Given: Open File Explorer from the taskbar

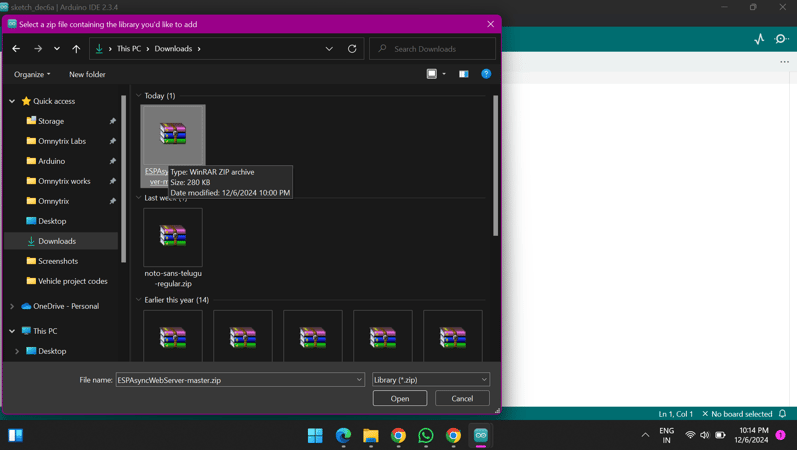Looking at the screenshot, I should 371,435.
